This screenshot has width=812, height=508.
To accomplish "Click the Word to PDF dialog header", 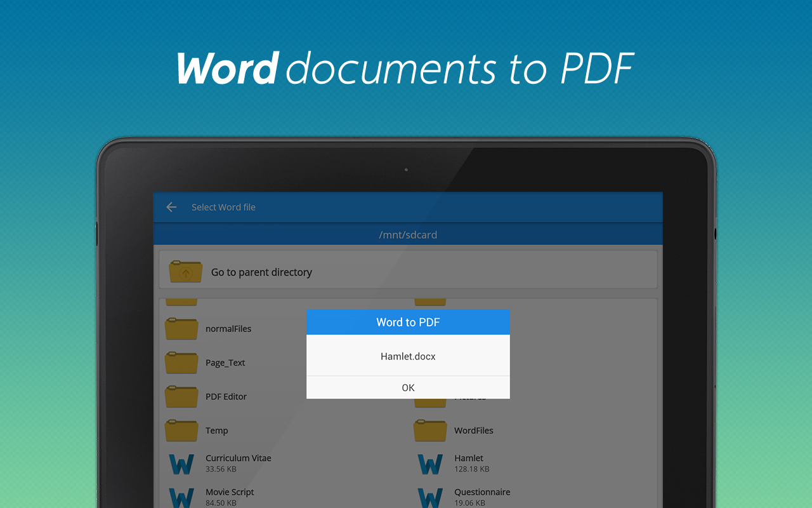I will (x=408, y=322).
